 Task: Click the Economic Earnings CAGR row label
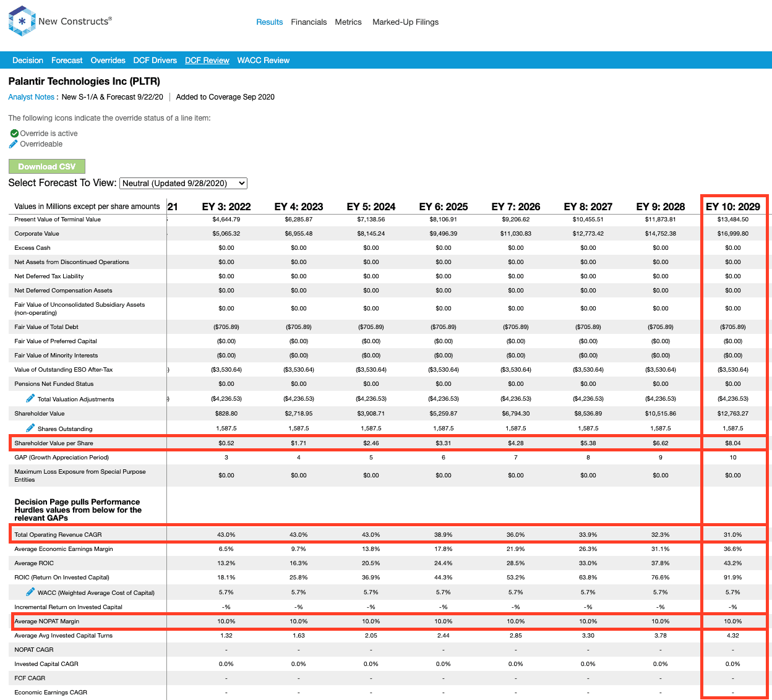pyautogui.click(x=51, y=693)
